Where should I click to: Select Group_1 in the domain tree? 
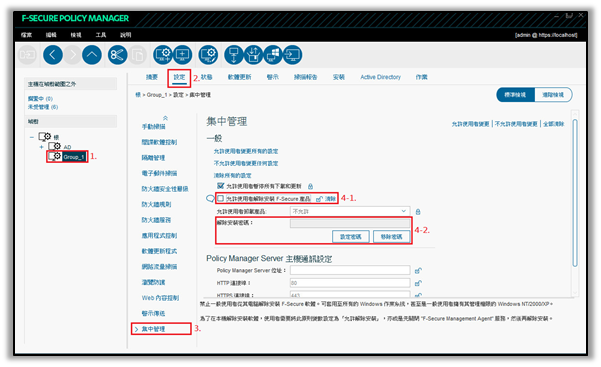tap(74, 157)
